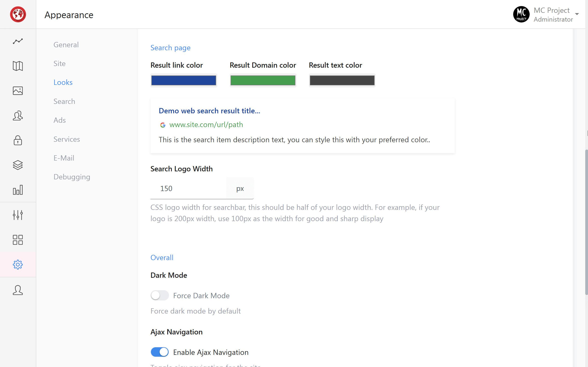
Task: Switch to the General settings tab
Action: coord(66,45)
